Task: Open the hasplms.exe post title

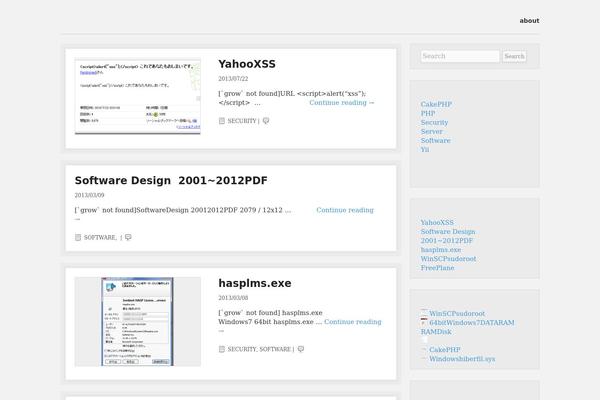Action: 255,283
